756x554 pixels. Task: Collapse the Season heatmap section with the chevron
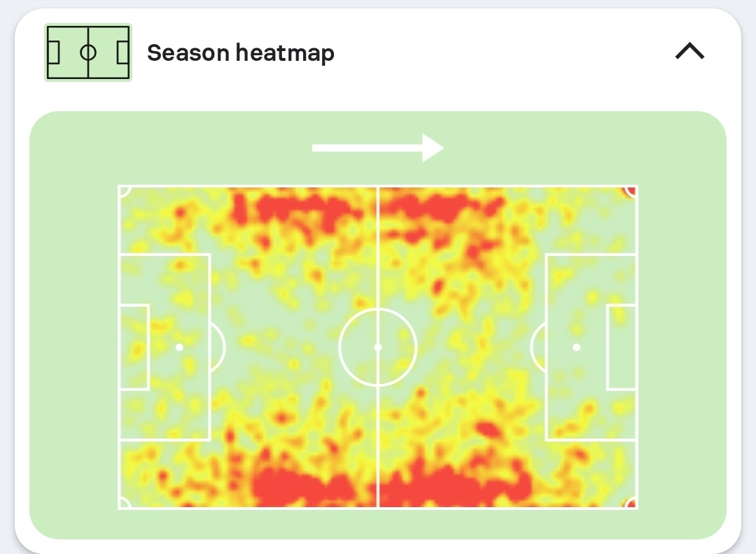pyautogui.click(x=689, y=52)
